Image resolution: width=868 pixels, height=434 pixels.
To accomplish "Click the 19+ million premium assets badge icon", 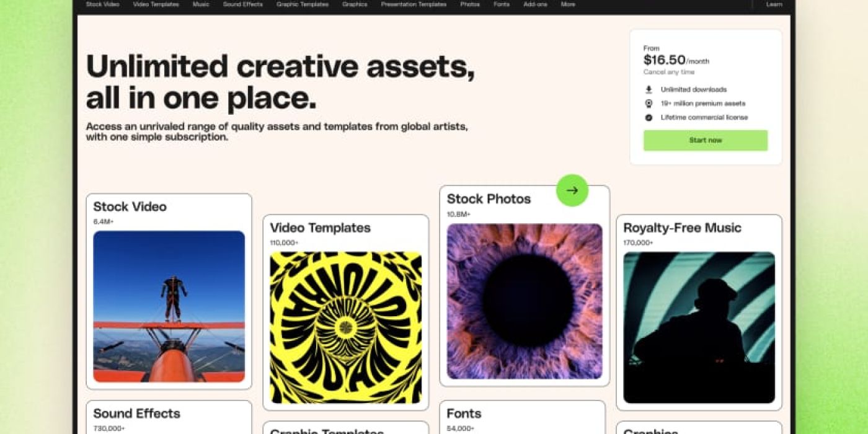I will [x=649, y=104].
